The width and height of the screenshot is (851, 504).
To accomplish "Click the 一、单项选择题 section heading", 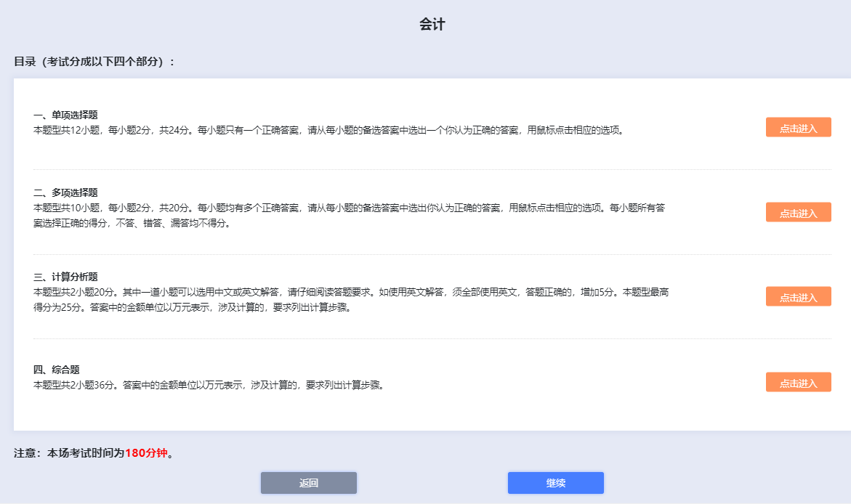I will (x=65, y=115).
